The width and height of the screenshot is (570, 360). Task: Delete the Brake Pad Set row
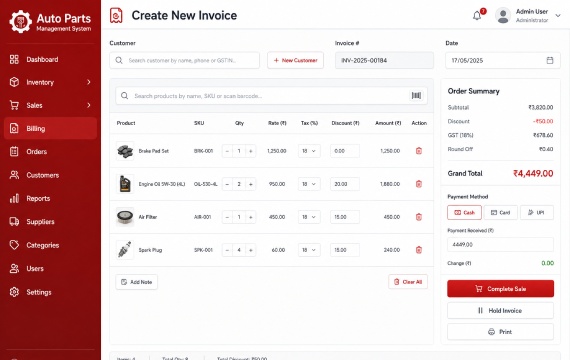pos(419,151)
